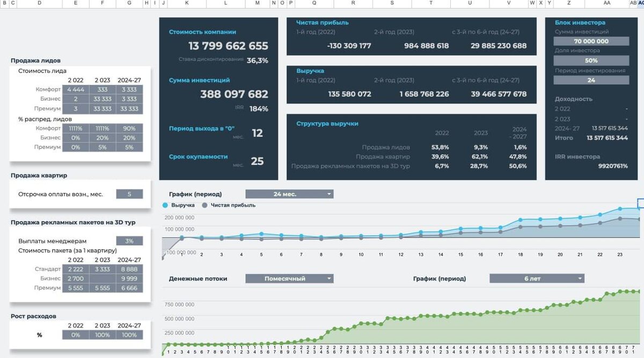This screenshot has width=644, height=358.
Task: Click company value 13 799 662 655
Action: (x=228, y=46)
